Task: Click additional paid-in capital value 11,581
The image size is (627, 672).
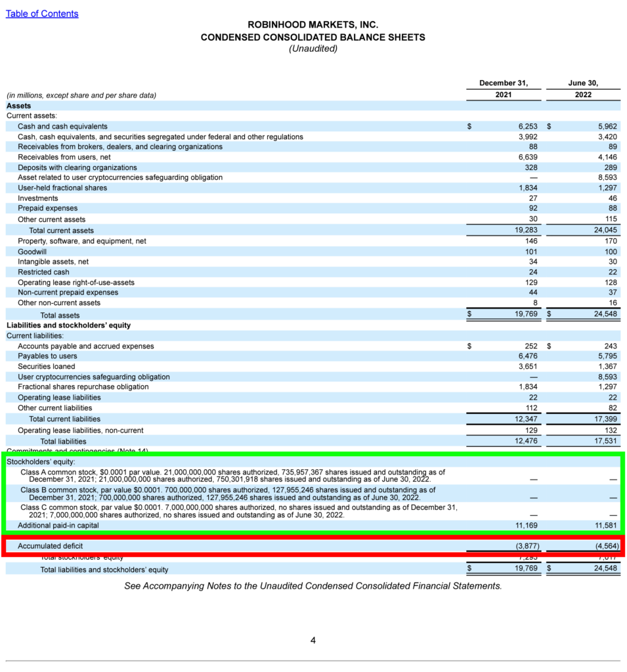Action: pos(605,526)
